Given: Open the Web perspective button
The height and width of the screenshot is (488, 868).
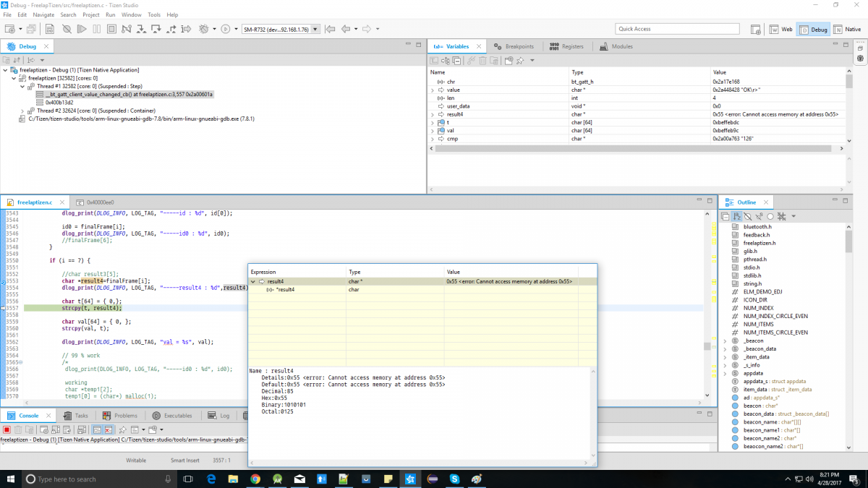Looking at the screenshot, I should pyautogui.click(x=781, y=29).
